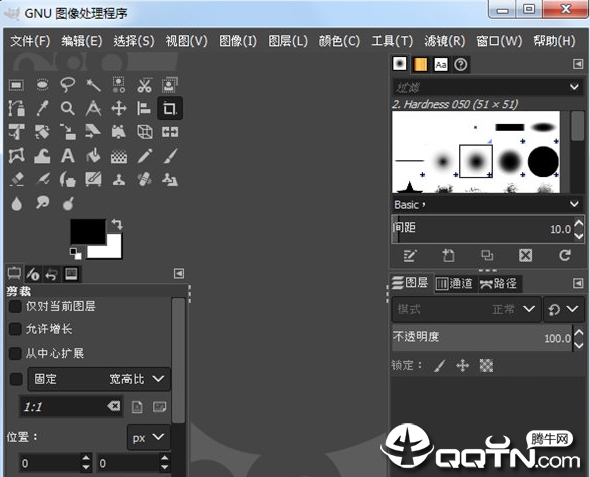The image size is (590, 477).
Task: Click the create new brush button
Action: coord(448,256)
